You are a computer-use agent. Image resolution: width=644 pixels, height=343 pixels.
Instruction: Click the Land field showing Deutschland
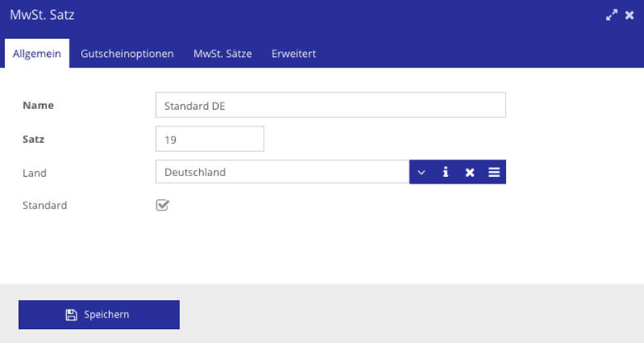pyautogui.click(x=282, y=172)
